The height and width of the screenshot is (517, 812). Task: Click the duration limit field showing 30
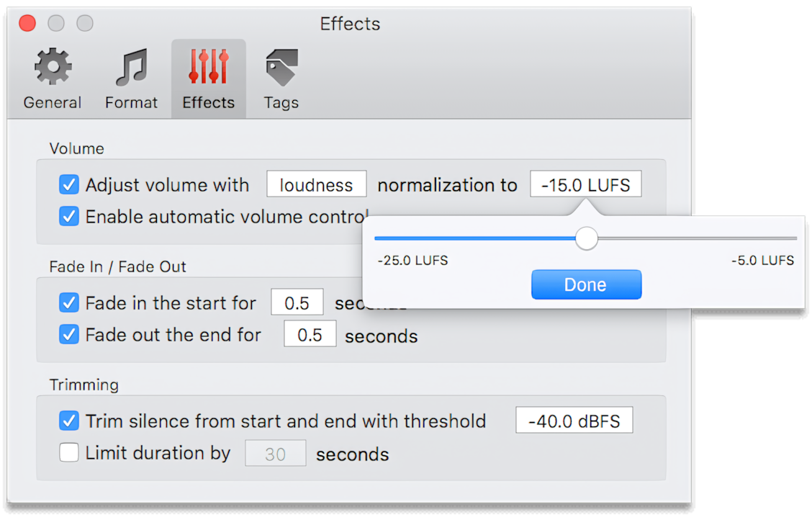pos(275,453)
